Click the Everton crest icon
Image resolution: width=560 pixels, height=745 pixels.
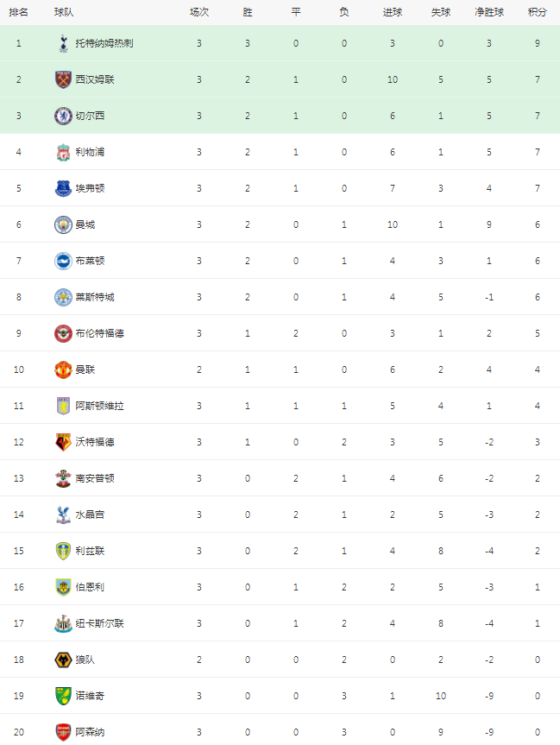coord(63,188)
